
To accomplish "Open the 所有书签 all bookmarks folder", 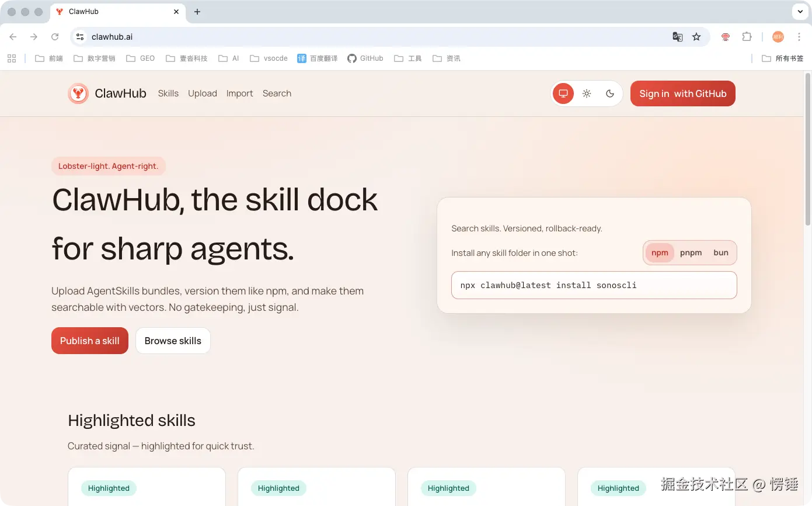I will 783,58.
